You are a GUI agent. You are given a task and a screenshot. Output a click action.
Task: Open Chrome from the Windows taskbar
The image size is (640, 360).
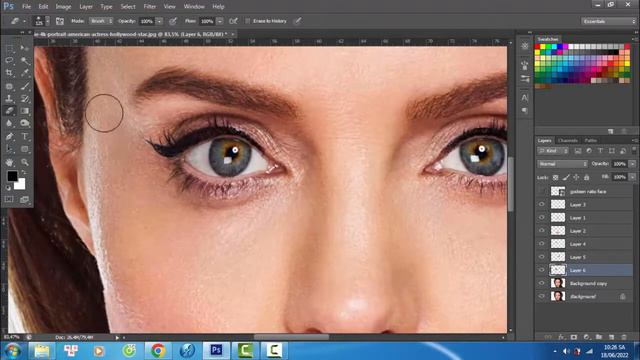158,351
